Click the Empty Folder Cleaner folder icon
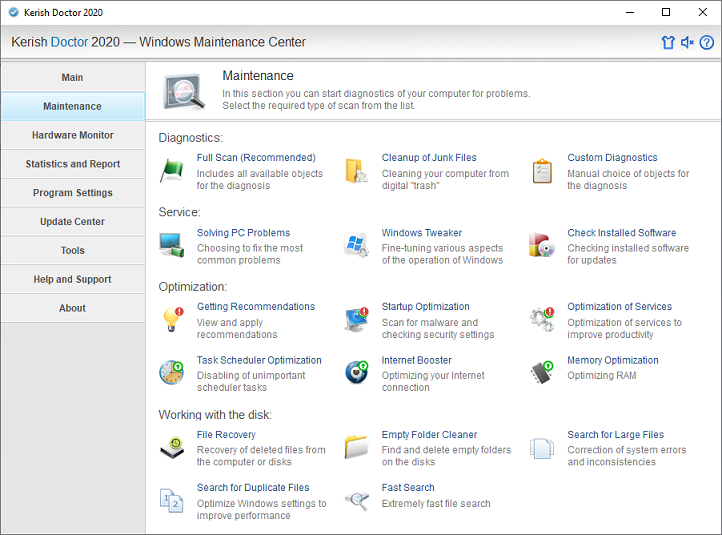The height and width of the screenshot is (535, 722). click(x=356, y=447)
